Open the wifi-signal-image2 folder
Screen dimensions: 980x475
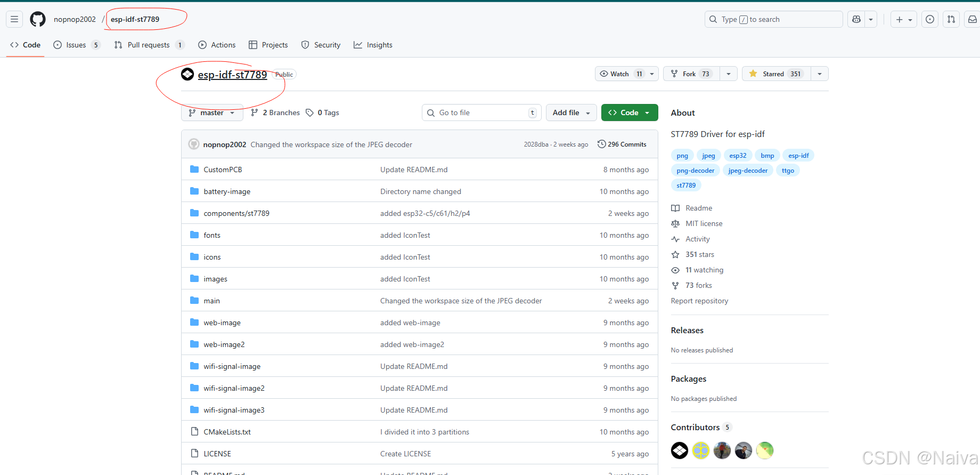click(x=234, y=388)
